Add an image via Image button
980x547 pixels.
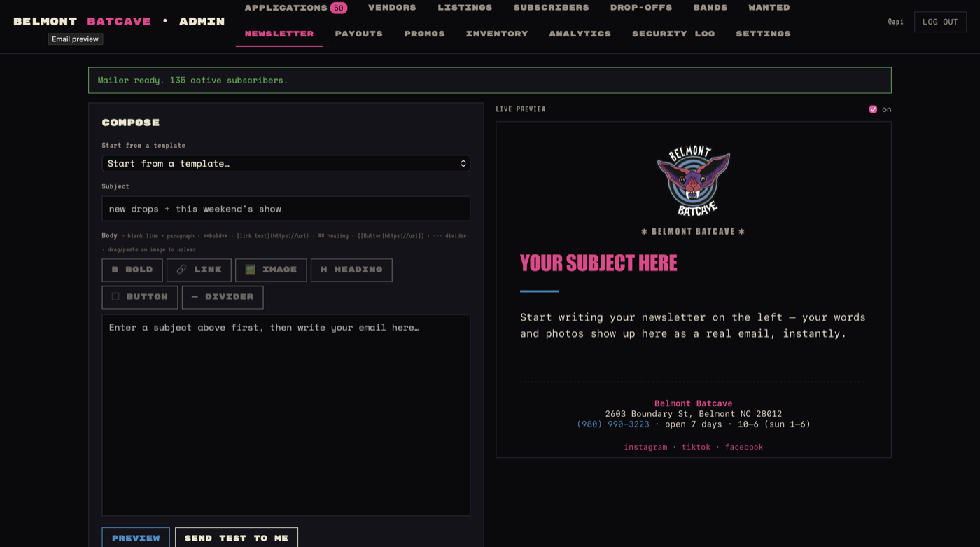(271, 270)
